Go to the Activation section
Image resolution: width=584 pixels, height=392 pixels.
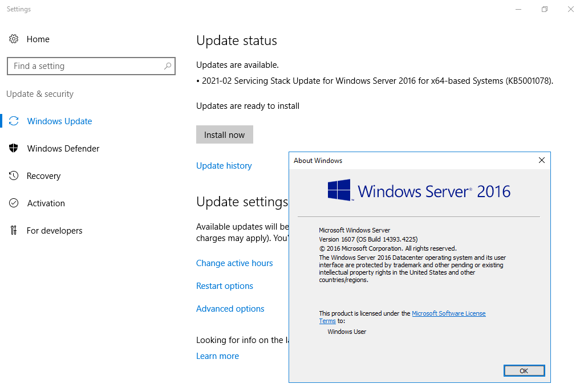(x=46, y=203)
